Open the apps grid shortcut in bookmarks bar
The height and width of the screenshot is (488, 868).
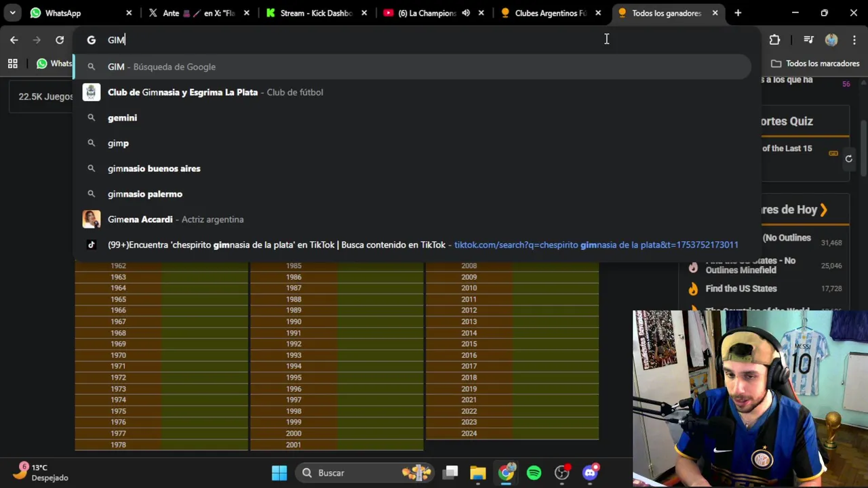(12, 64)
